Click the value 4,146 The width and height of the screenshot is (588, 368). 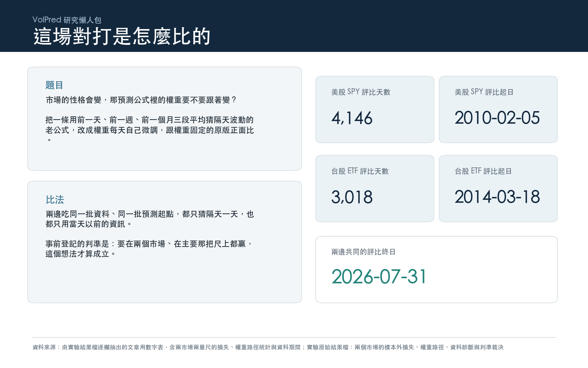[352, 118]
